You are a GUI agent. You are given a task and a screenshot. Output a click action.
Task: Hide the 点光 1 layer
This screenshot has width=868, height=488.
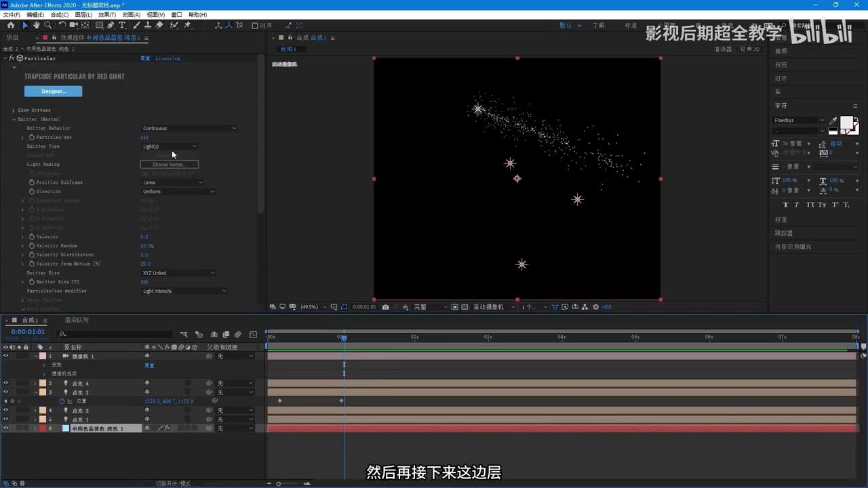[x=5, y=419]
